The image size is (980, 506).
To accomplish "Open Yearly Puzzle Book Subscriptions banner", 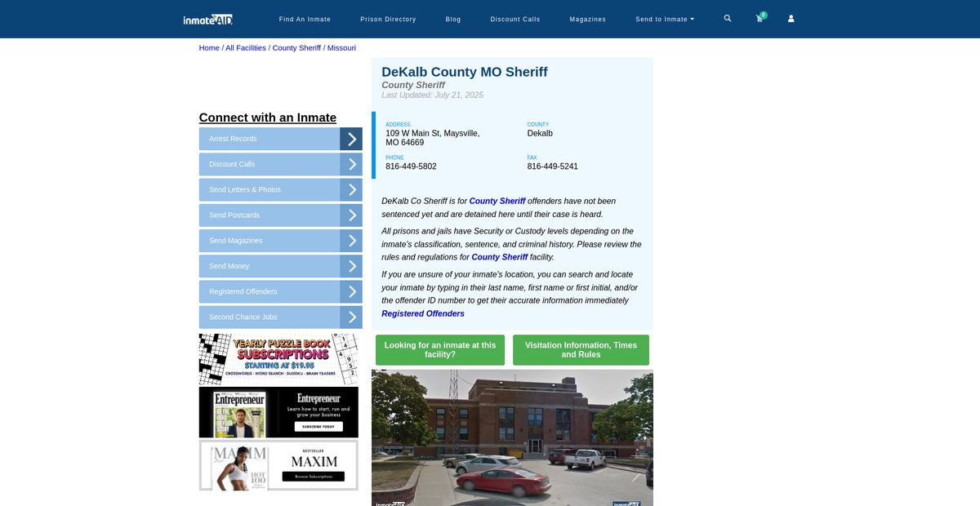I will [x=278, y=359].
